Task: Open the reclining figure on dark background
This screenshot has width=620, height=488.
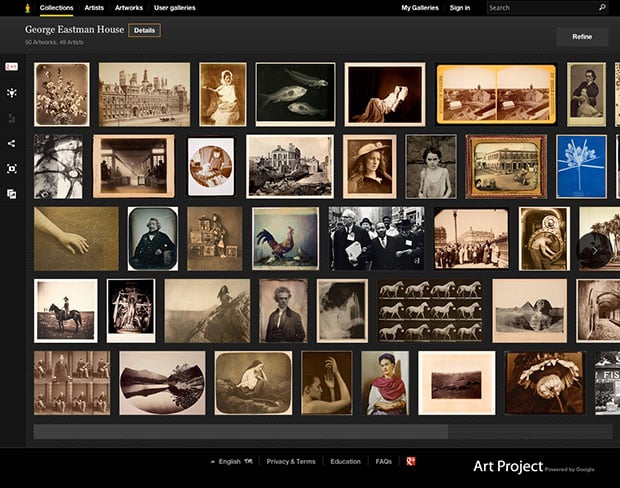Action: (x=385, y=95)
